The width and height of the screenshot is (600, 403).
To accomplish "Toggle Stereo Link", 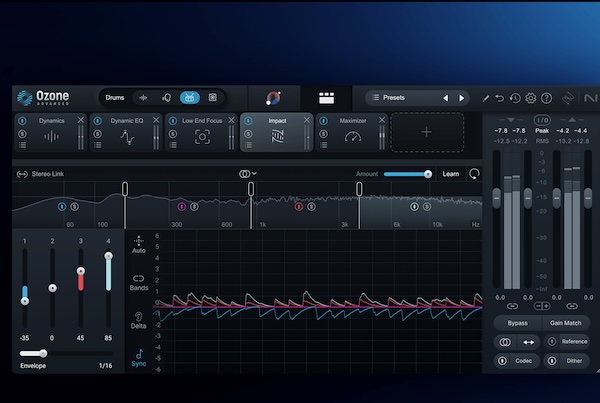I will pos(40,174).
